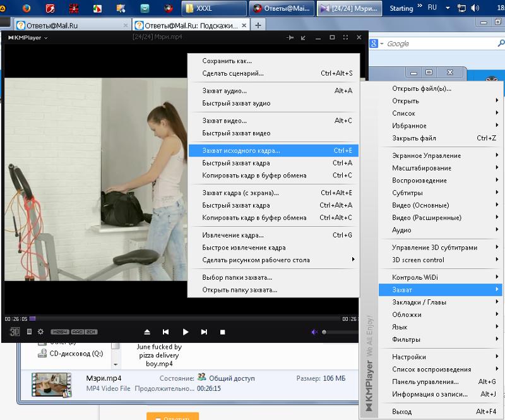Open KMPlayer control box gear icon
Image resolution: width=505 pixels, height=420 pixels.
[40, 332]
